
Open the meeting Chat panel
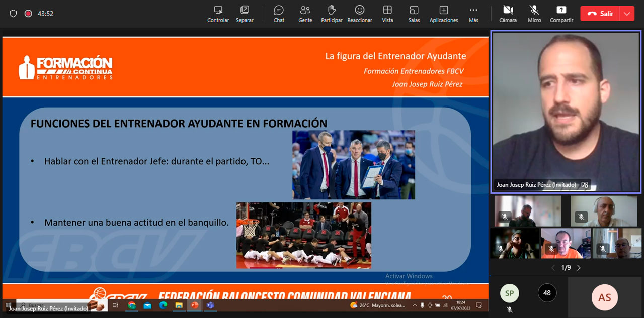point(279,14)
